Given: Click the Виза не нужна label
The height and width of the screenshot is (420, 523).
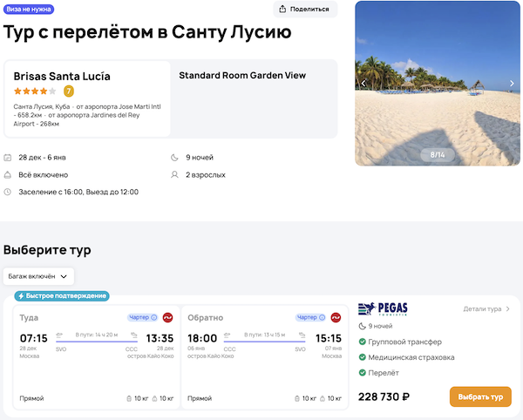Looking at the screenshot, I should coord(29,10).
